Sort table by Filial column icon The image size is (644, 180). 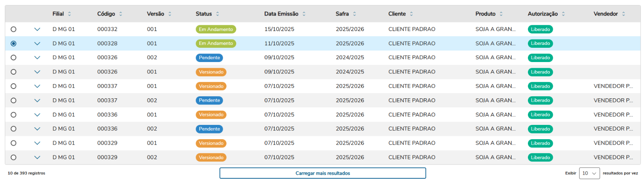point(70,14)
